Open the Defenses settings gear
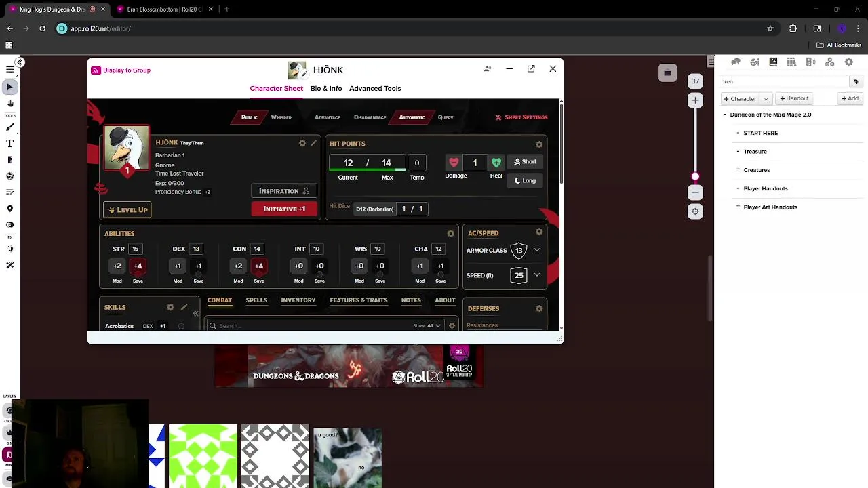Screen dimensions: 868x488 pyautogui.click(x=539, y=308)
